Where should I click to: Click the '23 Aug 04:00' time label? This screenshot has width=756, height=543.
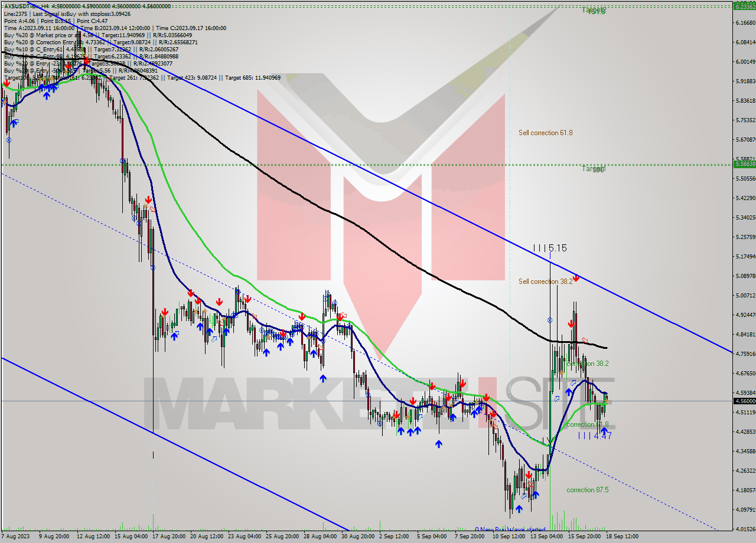(x=245, y=537)
